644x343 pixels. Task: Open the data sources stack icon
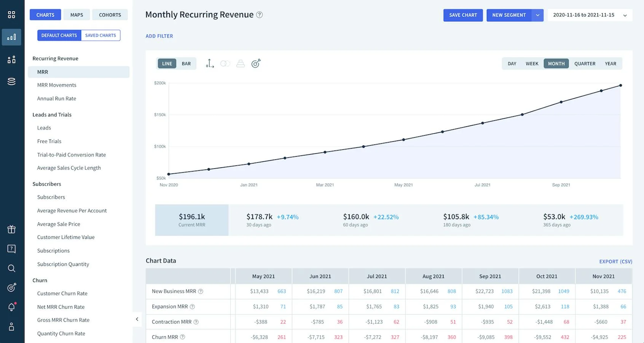click(x=11, y=81)
